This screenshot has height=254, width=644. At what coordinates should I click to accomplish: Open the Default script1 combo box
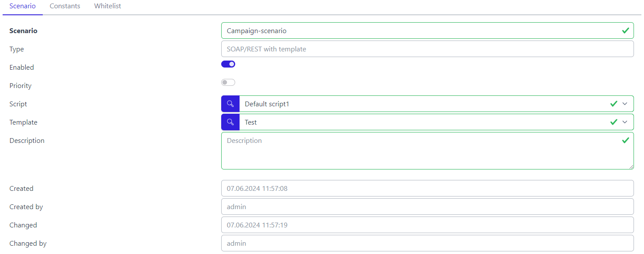pyautogui.click(x=436, y=104)
